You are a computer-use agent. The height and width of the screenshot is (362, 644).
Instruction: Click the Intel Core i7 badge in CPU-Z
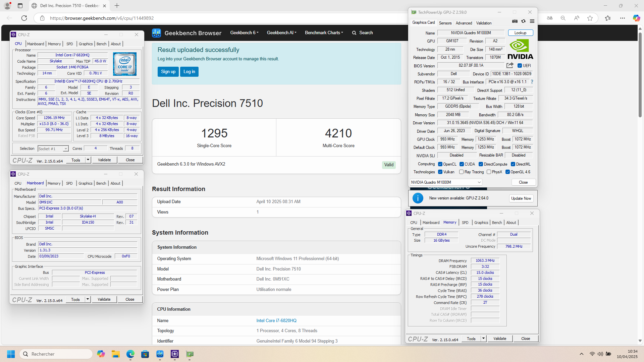point(124,64)
